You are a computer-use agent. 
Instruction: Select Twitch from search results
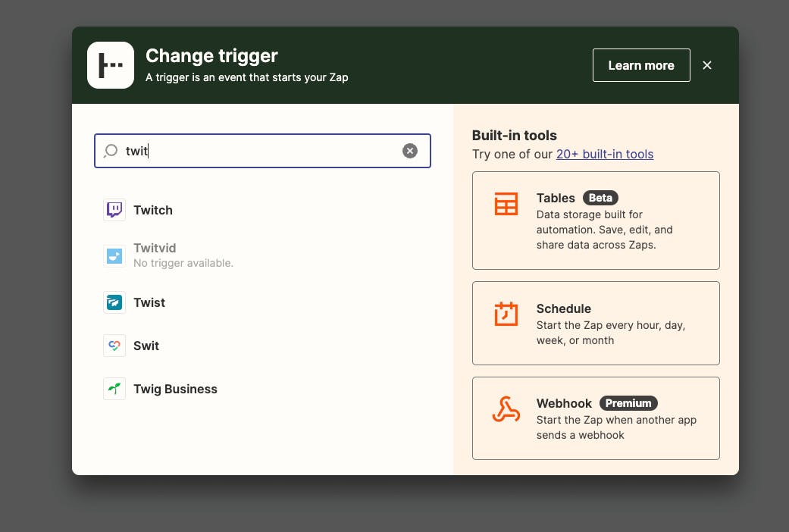tap(153, 210)
